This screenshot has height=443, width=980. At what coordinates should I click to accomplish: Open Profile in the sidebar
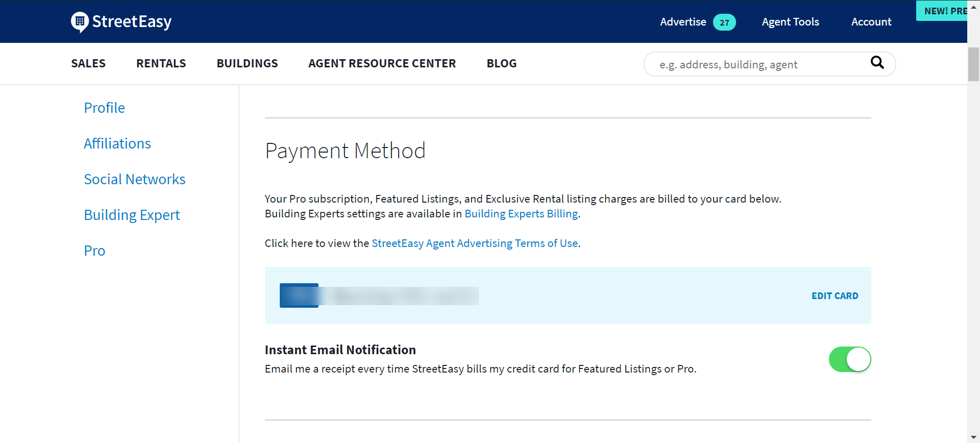(x=105, y=108)
